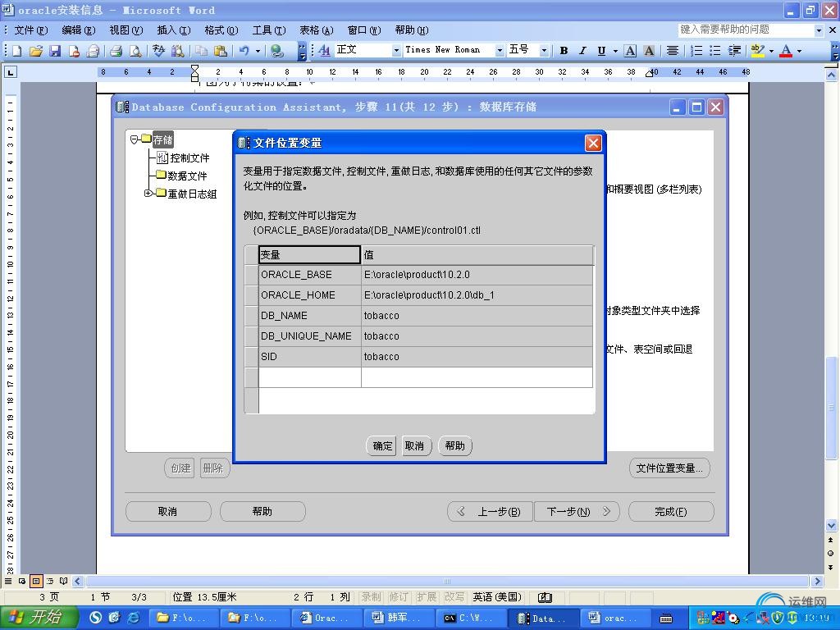Open Print Preview from the toolbar
Screen dimensions: 840x630
coord(135,51)
